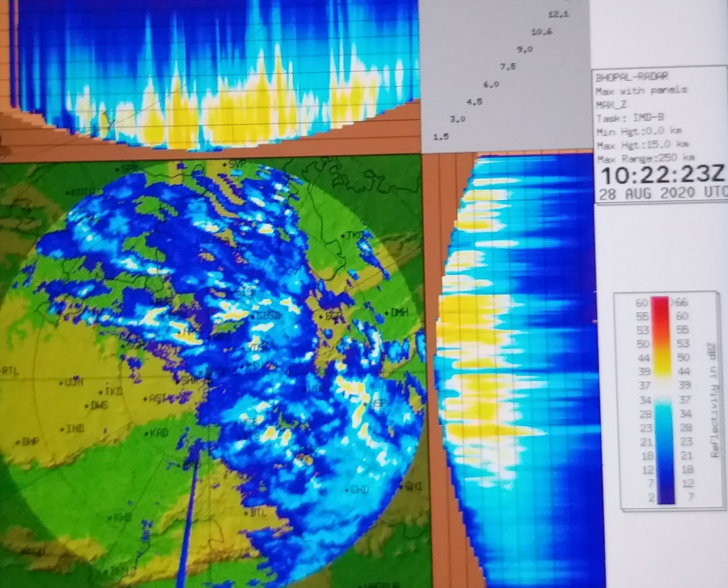The image size is (728, 588).
Task: Click the 'Task: IMD-B' line
Action: pos(630,118)
